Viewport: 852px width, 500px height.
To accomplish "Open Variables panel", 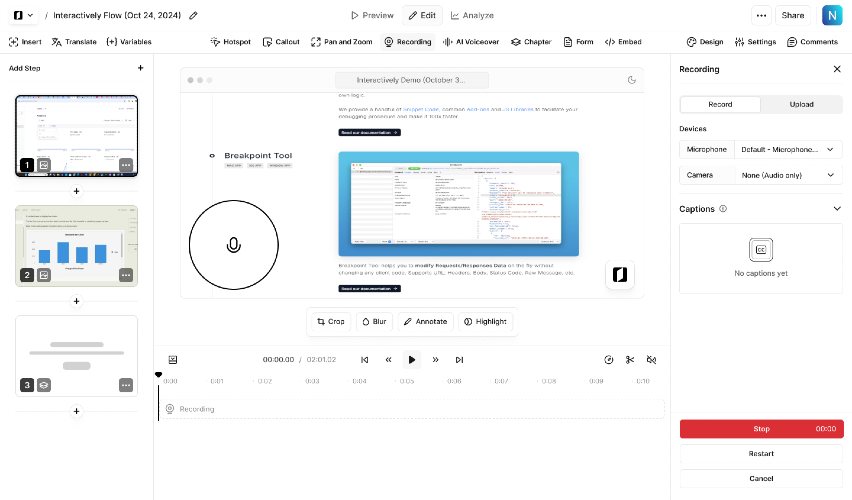I will tap(129, 42).
